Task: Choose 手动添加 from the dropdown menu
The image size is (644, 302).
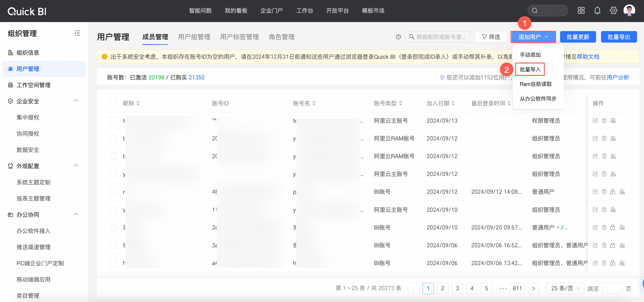Action: point(530,55)
